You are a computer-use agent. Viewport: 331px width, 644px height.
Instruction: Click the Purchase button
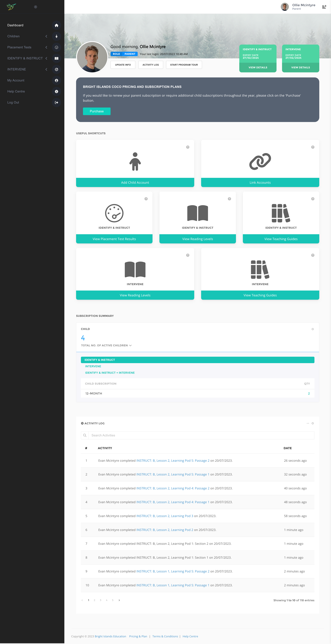click(97, 111)
